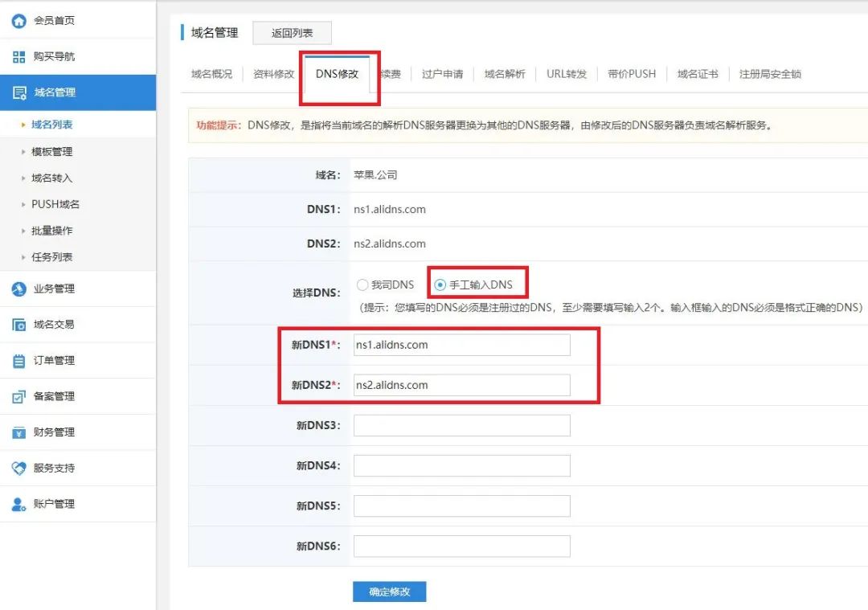Open the 账户管理 account icon
Viewport: 868px width, 610px height.
[20, 502]
